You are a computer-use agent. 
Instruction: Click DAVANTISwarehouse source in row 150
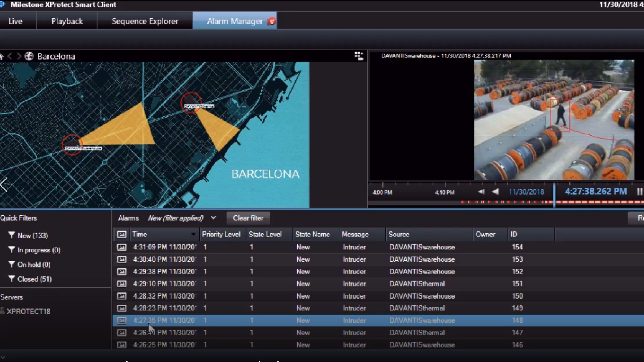click(422, 296)
